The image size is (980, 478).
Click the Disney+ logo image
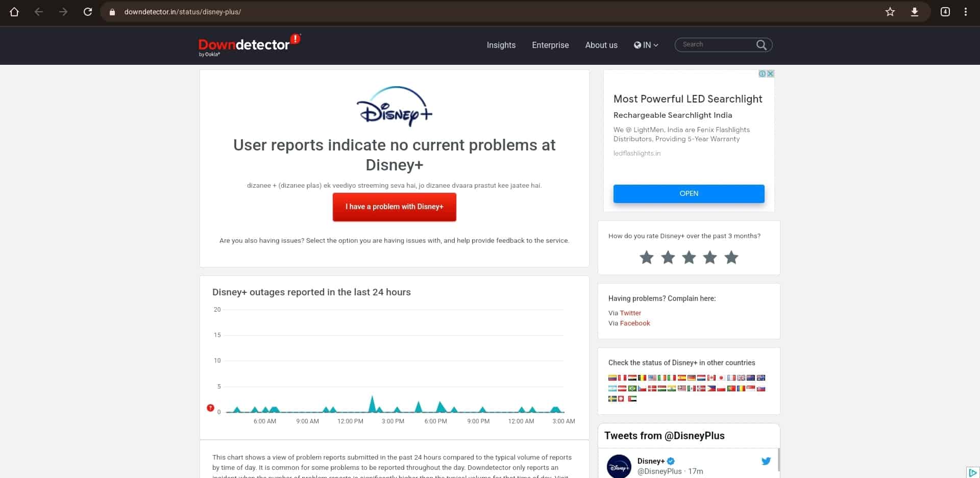(x=395, y=106)
